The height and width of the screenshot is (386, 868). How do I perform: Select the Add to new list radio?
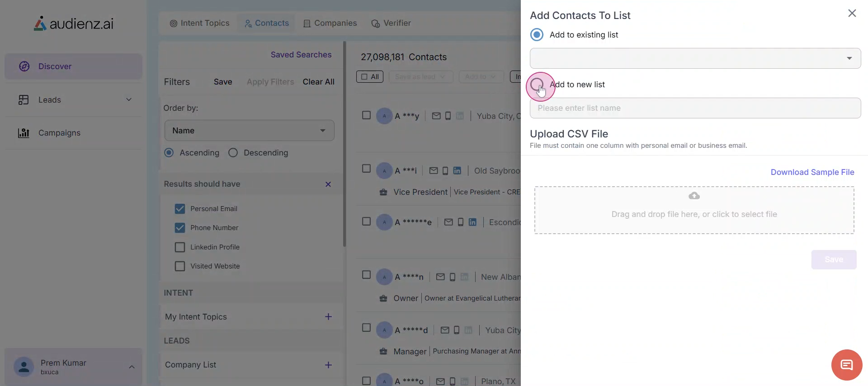tap(537, 85)
